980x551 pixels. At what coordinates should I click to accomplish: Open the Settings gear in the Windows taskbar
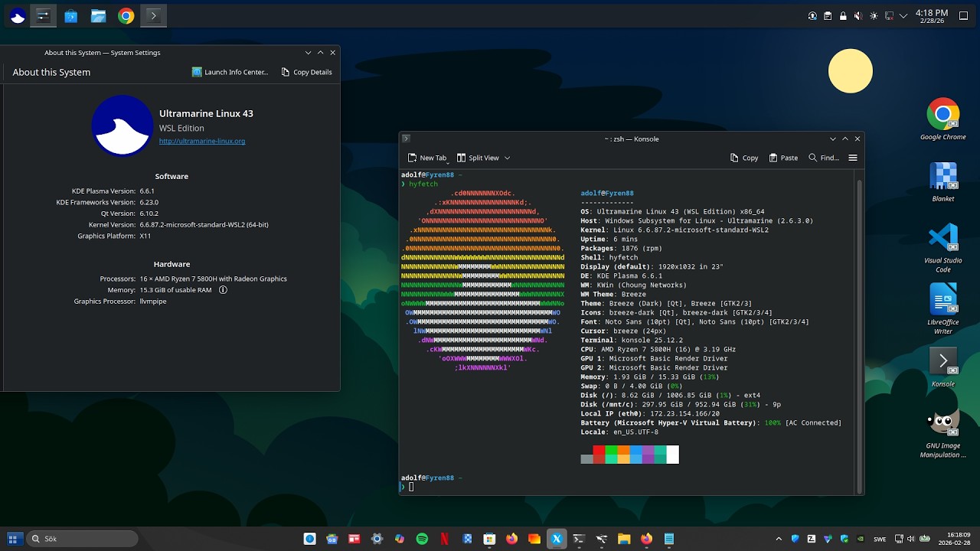pyautogui.click(x=377, y=539)
